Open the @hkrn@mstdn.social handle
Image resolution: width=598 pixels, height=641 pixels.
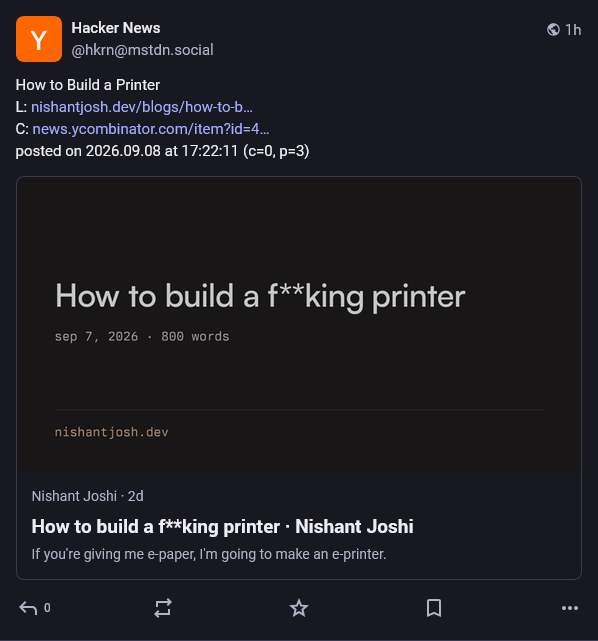(x=142, y=50)
